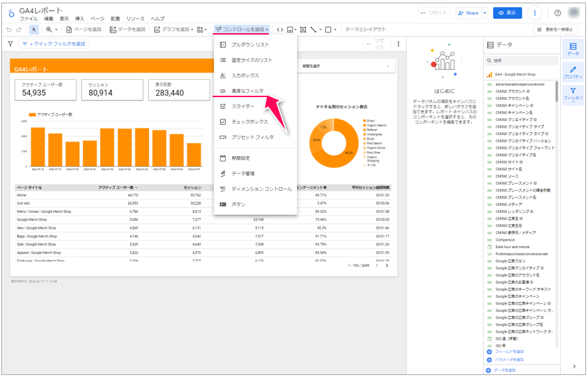The image size is (588, 377).
Task: Click the filter funnel icon
Action: [10, 44]
